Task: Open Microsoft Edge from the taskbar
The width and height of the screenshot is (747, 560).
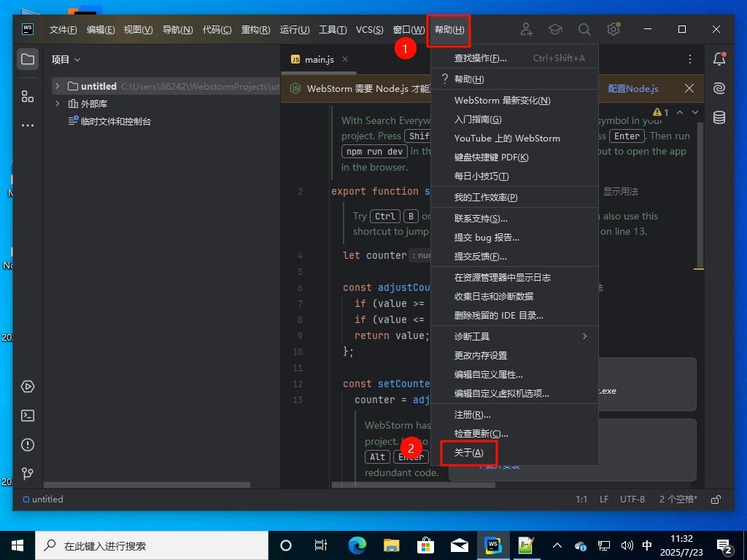Action: pos(357,545)
